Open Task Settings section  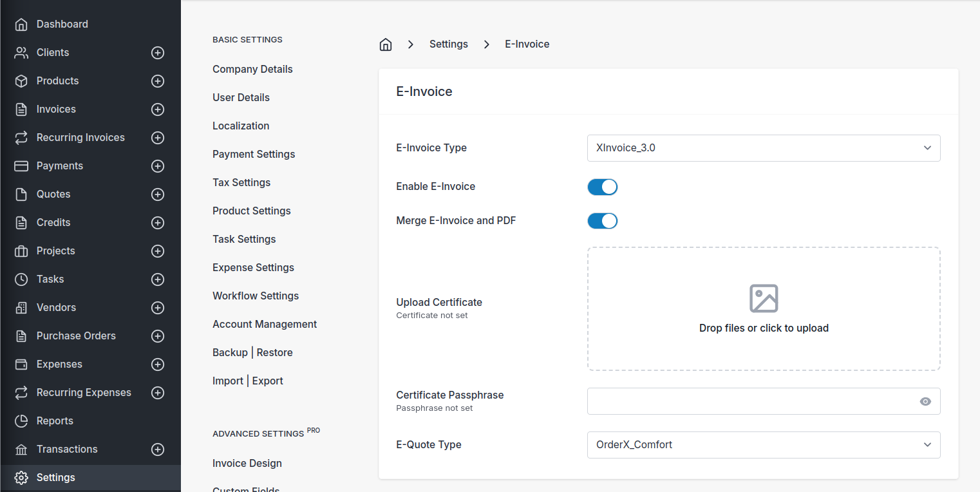point(244,239)
